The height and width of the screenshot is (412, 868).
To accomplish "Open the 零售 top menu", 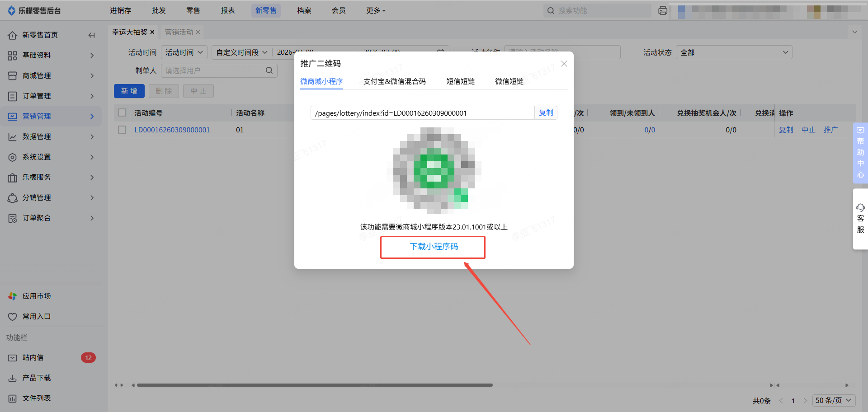I will coord(193,10).
